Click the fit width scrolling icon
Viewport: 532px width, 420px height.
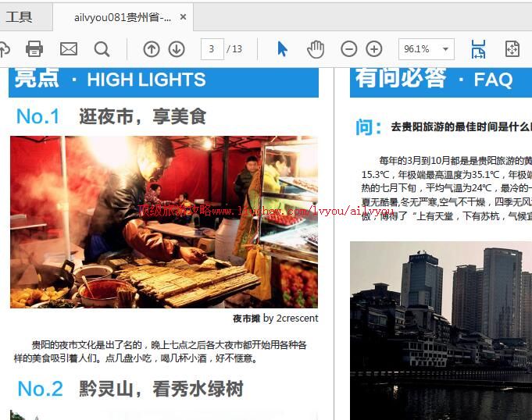pos(478,49)
